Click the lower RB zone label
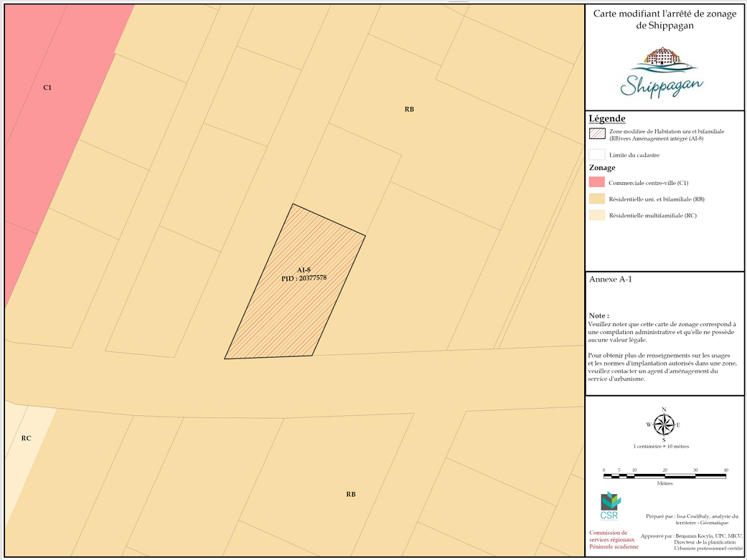The width and height of the screenshot is (747, 560). 351,494
